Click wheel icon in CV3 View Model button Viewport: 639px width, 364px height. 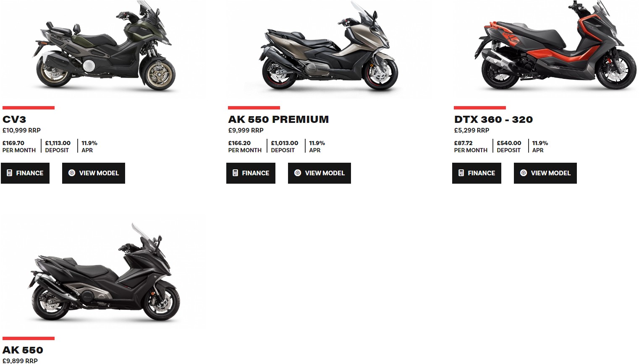tap(72, 173)
